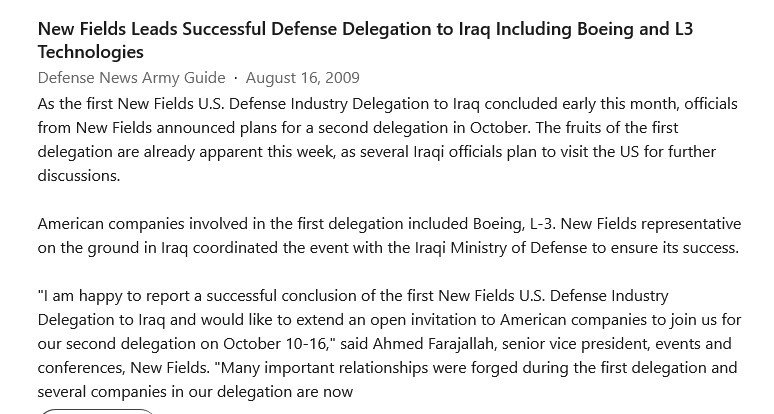Click "senior vice president, events and" text

pos(617,343)
